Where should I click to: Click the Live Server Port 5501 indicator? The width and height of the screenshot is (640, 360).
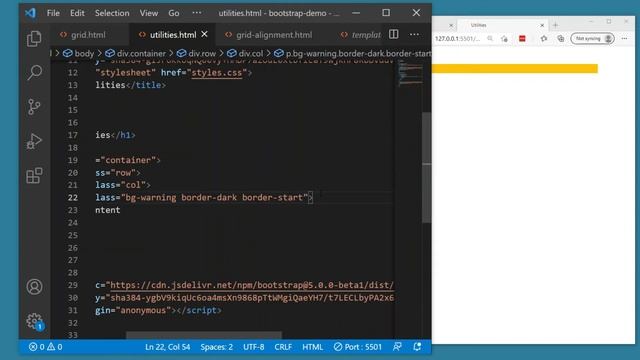358,347
